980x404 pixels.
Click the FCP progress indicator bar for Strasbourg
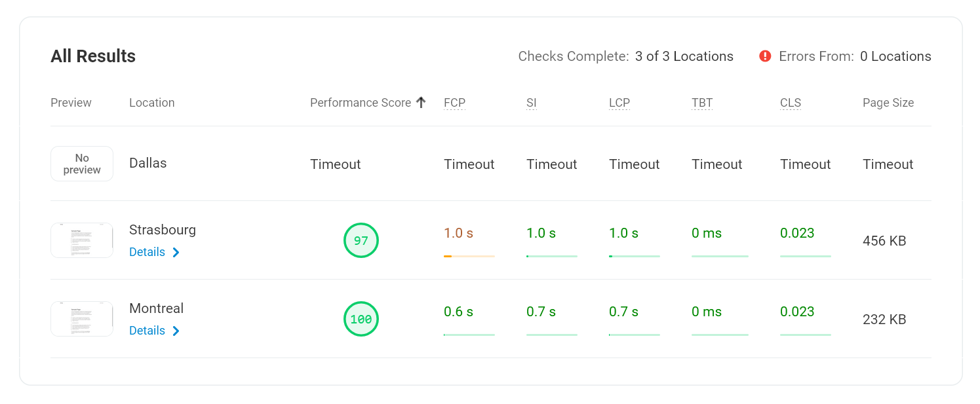469,257
